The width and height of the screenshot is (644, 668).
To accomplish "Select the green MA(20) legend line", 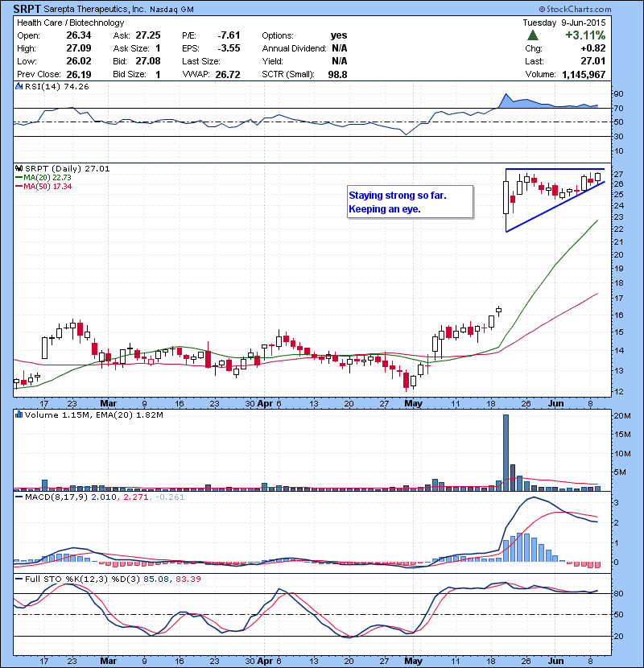I will (19, 178).
